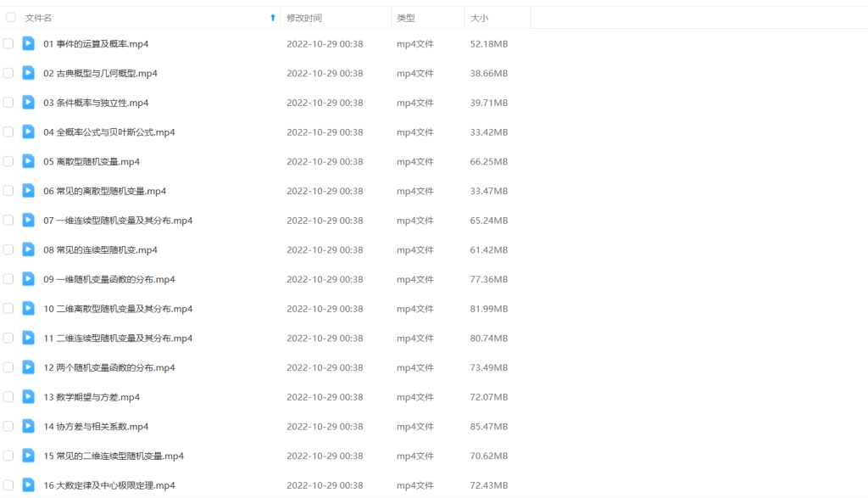Click the video icon for 16 大数定律及中心极限定理.mp4
868x498 pixels.
tap(29, 485)
